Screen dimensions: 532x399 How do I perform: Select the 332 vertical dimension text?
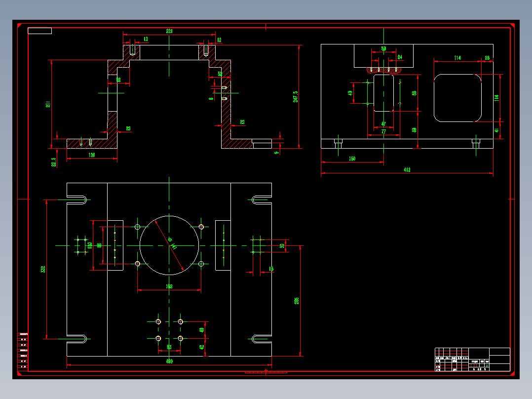(43, 269)
